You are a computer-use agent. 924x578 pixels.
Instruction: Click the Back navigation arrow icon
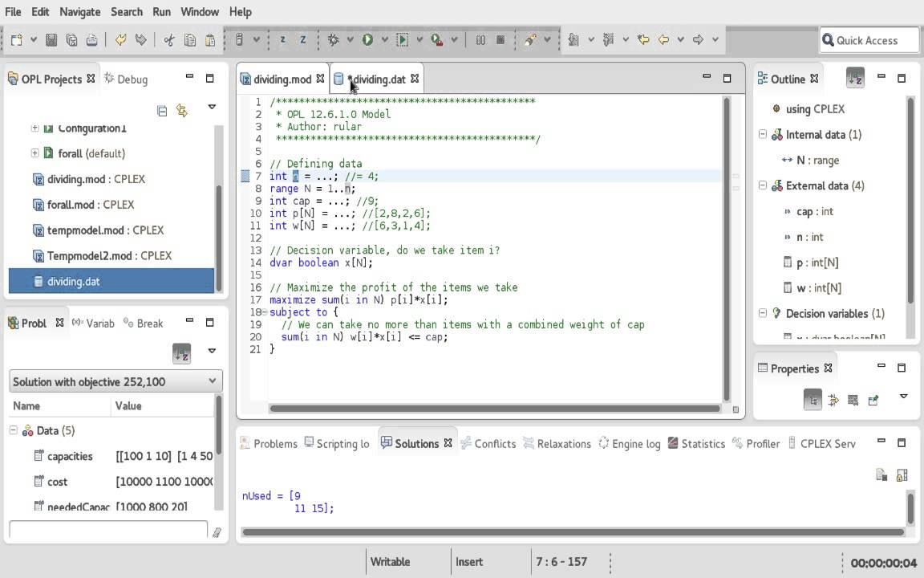tap(663, 39)
